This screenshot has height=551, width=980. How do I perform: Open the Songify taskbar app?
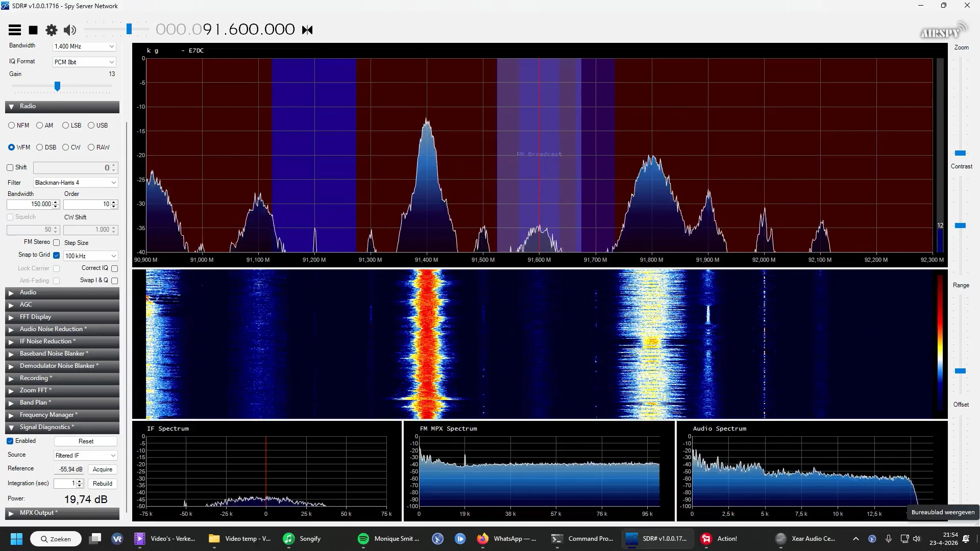coord(302,539)
